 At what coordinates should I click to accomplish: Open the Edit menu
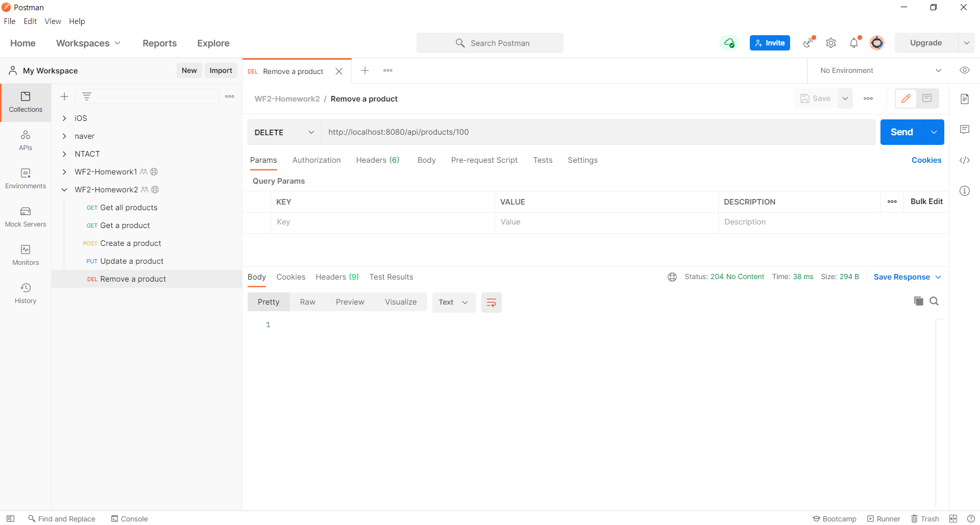pos(30,21)
